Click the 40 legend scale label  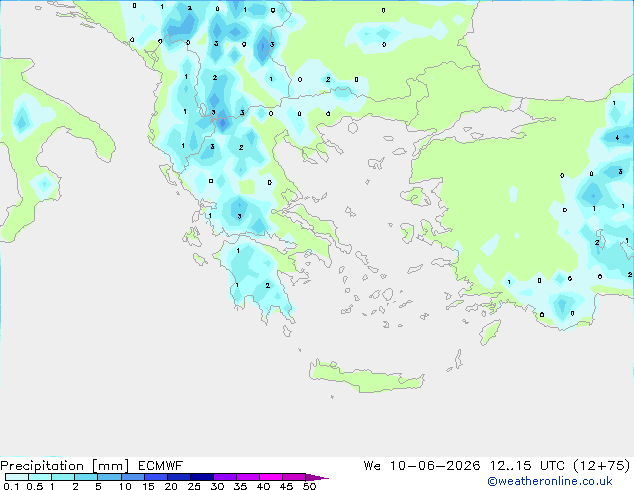[x=263, y=486]
